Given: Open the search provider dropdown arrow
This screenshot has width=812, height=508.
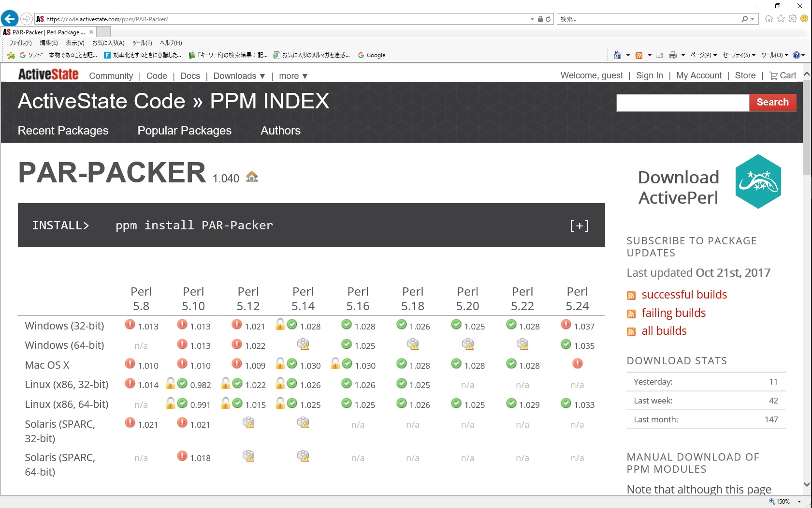Looking at the screenshot, I should click(753, 19).
